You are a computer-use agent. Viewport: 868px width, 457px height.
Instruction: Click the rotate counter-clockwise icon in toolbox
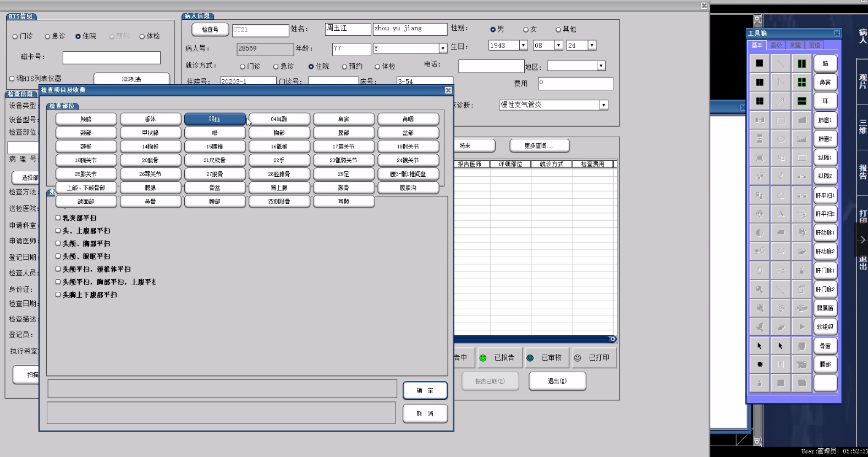click(x=781, y=251)
